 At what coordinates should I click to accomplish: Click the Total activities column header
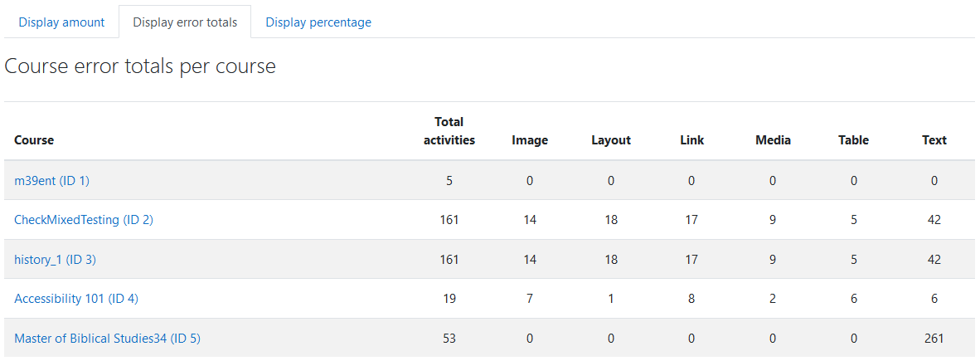pyautogui.click(x=449, y=131)
